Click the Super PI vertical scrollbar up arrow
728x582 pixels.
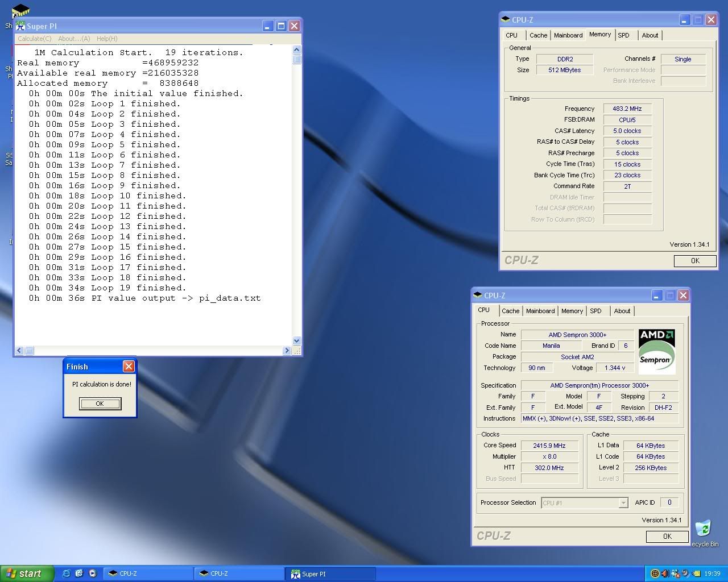pyautogui.click(x=296, y=50)
